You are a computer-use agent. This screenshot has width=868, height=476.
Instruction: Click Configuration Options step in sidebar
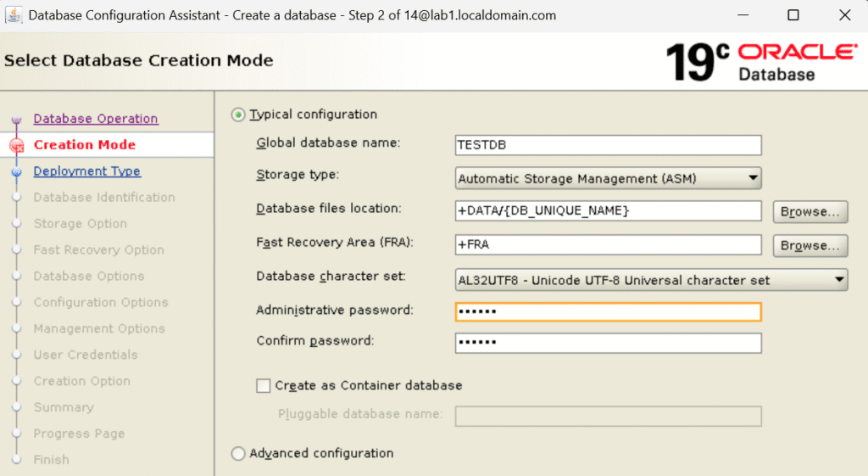(101, 302)
